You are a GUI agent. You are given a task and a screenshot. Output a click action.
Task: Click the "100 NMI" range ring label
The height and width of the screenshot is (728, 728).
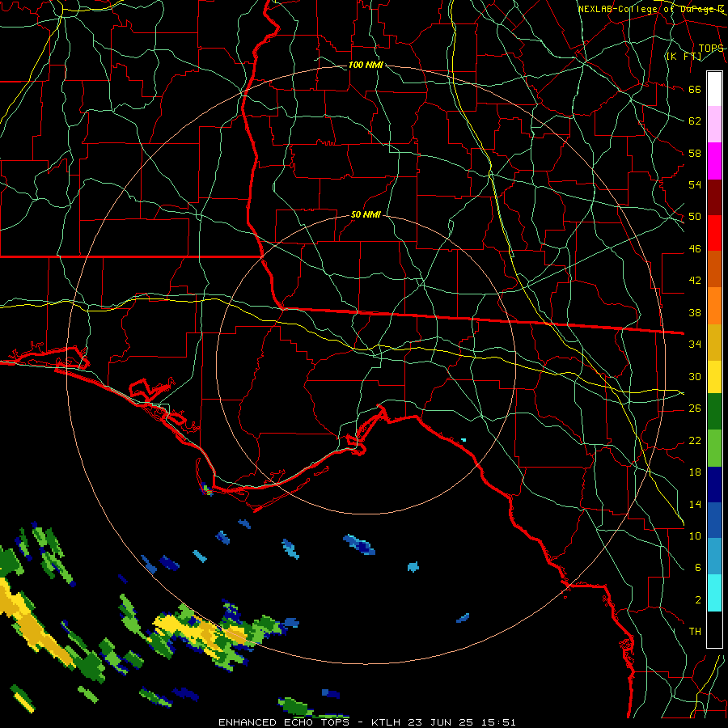pos(366,65)
